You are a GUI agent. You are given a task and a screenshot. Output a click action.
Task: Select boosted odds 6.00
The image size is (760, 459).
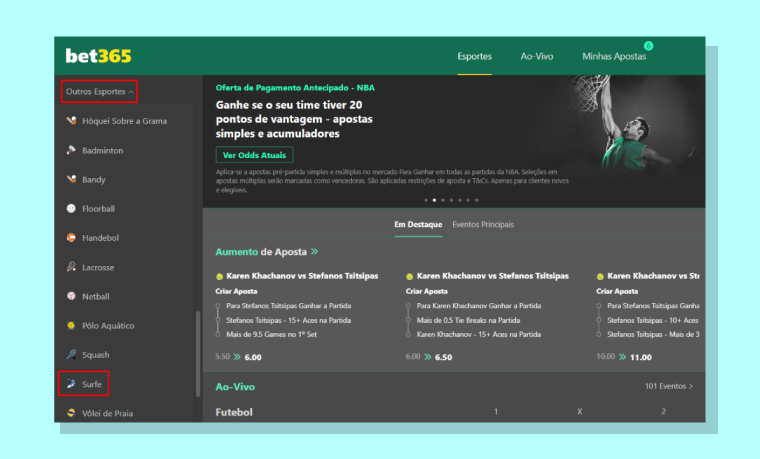[253, 357]
